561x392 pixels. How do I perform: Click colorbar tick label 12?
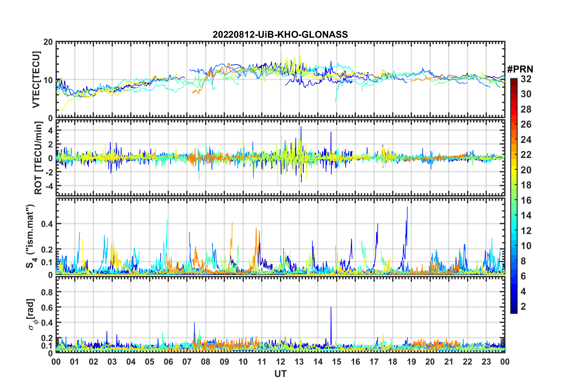[x=526, y=231]
